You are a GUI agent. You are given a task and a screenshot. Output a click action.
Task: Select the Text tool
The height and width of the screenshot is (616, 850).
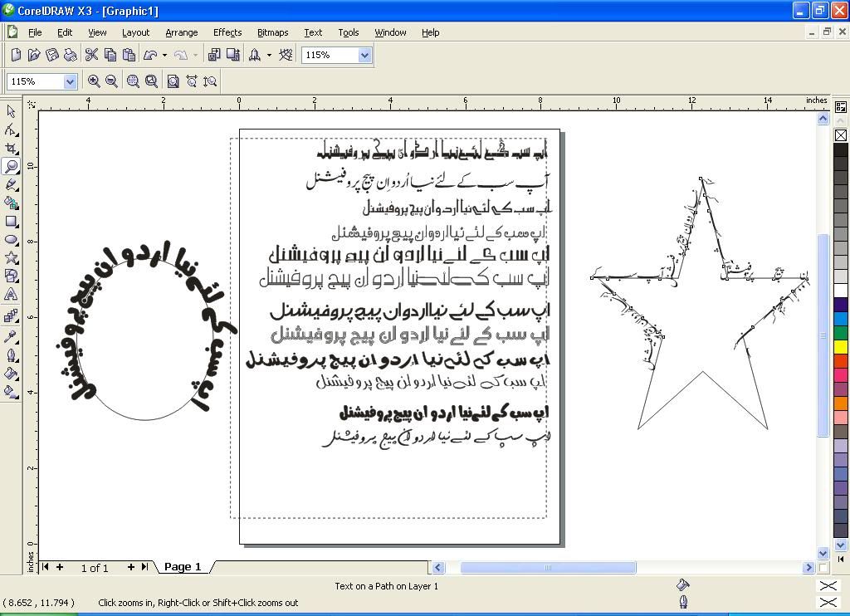(x=11, y=295)
